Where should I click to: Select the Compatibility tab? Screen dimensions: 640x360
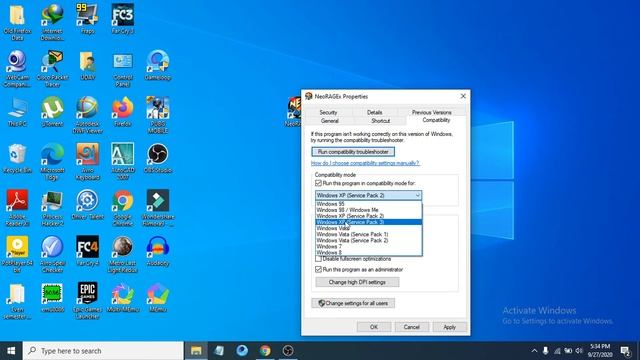[436, 120]
